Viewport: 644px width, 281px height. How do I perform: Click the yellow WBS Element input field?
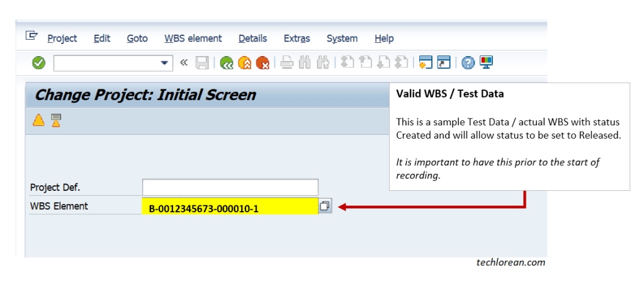pyautogui.click(x=230, y=206)
